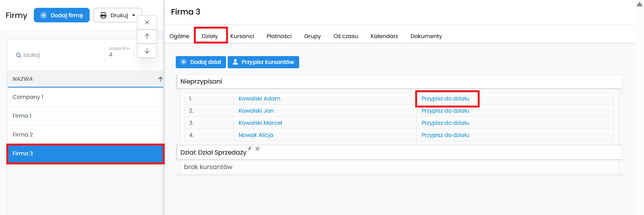The width and height of the screenshot is (644, 215).
Task: Click the up arrow navigation icon
Action: click(x=147, y=36)
